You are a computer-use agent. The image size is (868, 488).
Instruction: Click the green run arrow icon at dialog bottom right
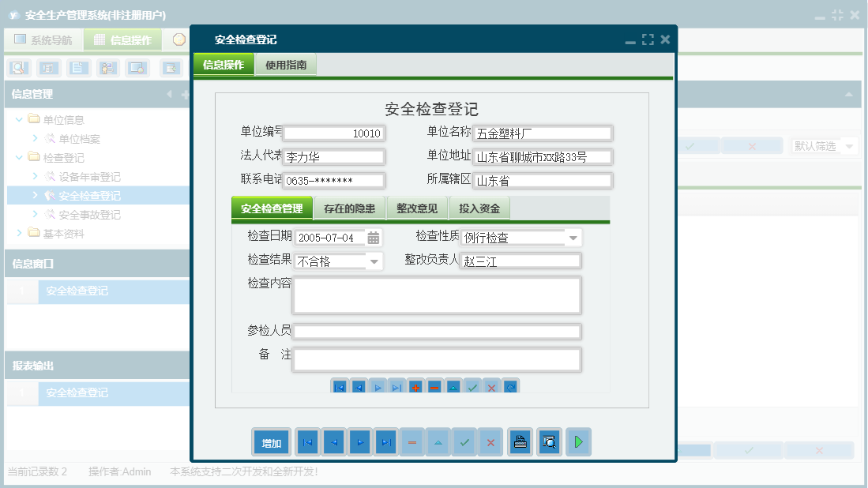click(x=578, y=441)
